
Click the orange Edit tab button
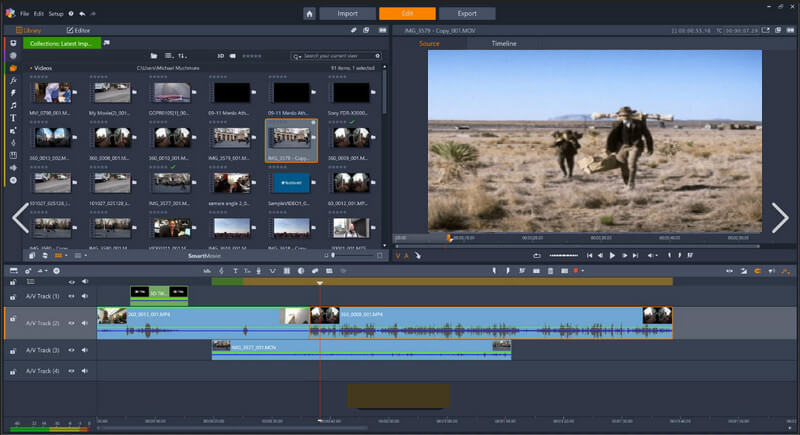[x=407, y=14]
